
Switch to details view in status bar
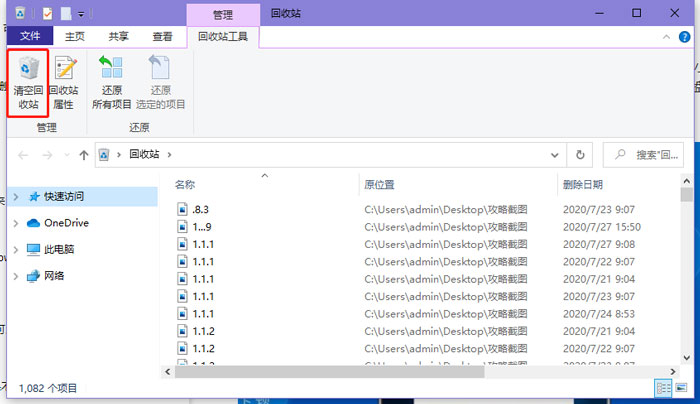(664, 387)
